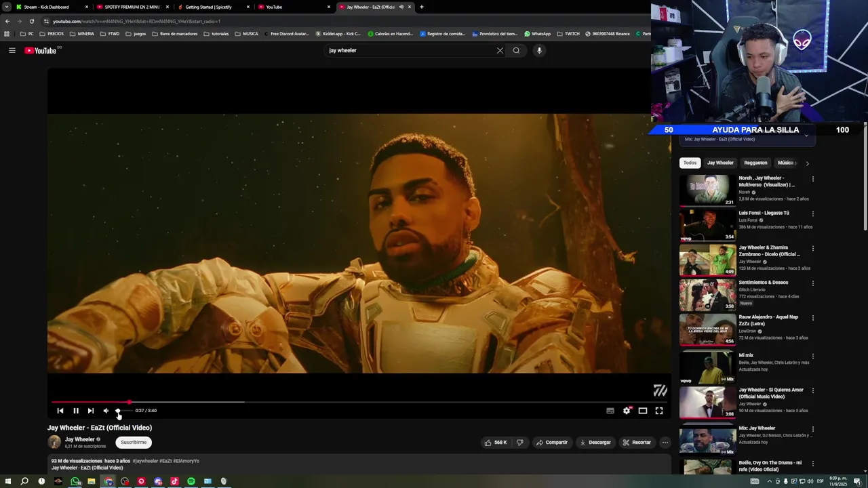This screenshot has height=488, width=868.
Task: Click the Descargar download button
Action: click(x=595, y=443)
